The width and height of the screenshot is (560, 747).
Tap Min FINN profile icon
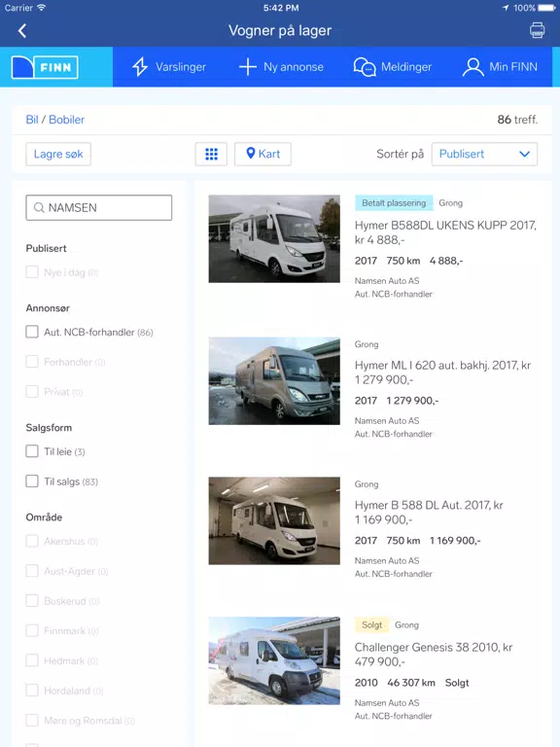pos(472,67)
